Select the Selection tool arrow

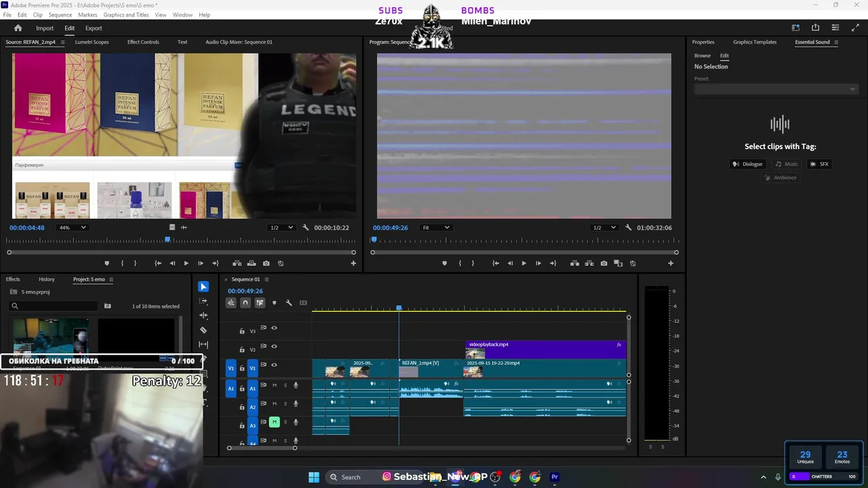pos(203,287)
